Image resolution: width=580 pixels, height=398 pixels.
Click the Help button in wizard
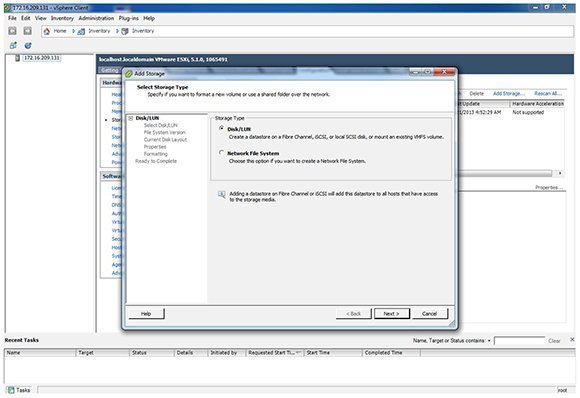[146, 314]
